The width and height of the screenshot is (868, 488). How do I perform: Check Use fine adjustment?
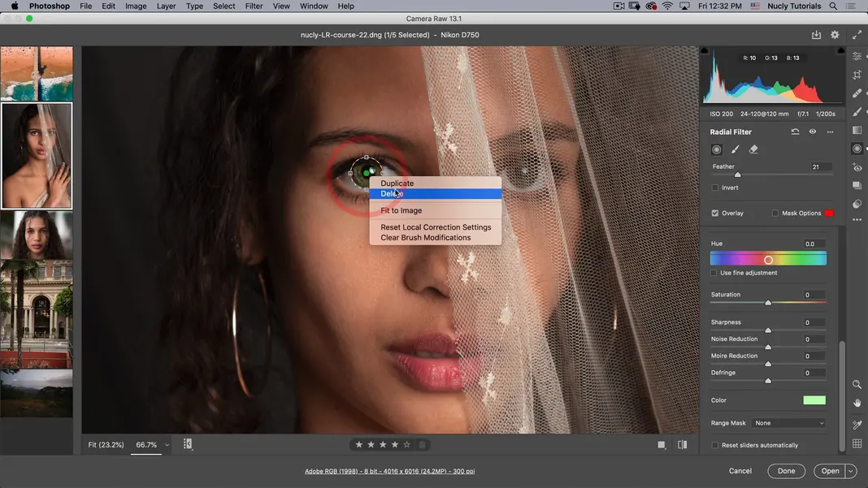(x=714, y=273)
